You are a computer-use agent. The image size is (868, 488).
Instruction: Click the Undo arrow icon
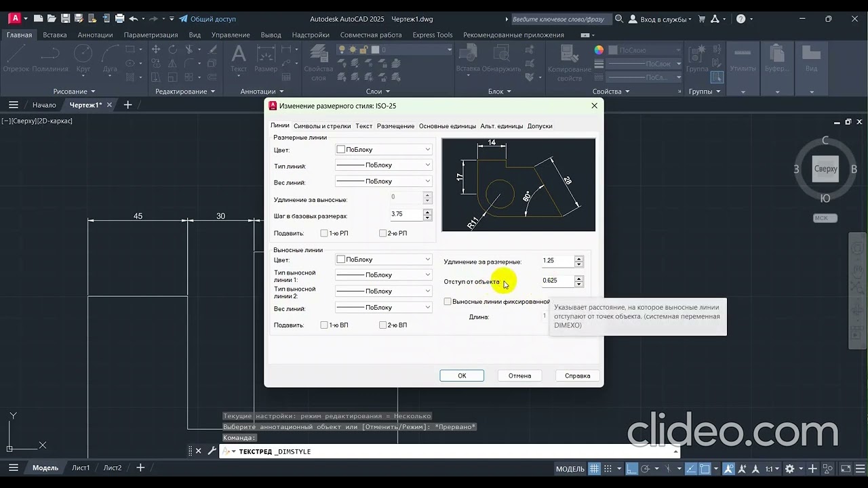(134, 19)
